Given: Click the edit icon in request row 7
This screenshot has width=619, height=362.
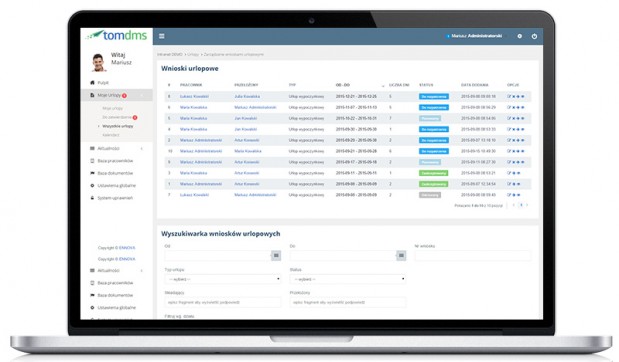Looking at the screenshot, I should [509, 195].
